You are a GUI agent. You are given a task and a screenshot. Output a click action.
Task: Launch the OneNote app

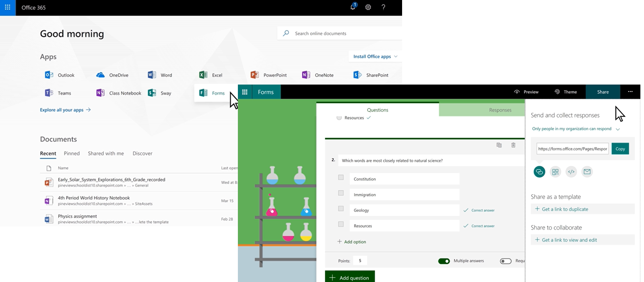click(318, 75)
